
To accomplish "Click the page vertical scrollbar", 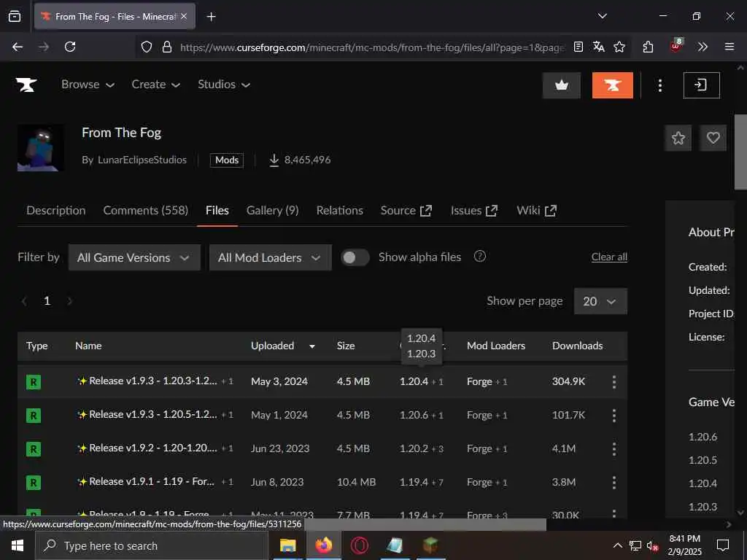I will tap(740, 152).
